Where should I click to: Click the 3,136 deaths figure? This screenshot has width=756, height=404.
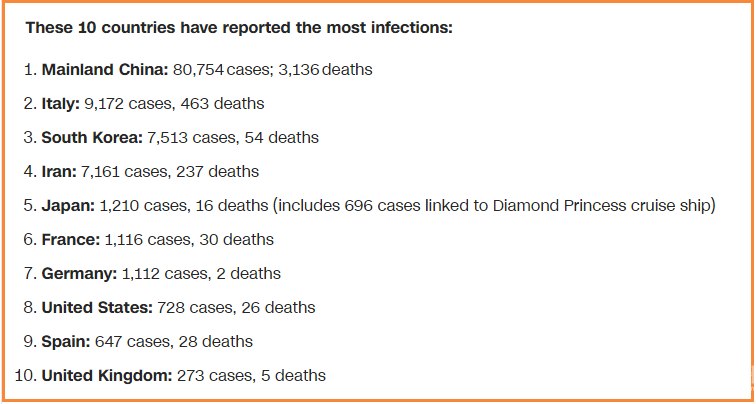coord(325,70)
